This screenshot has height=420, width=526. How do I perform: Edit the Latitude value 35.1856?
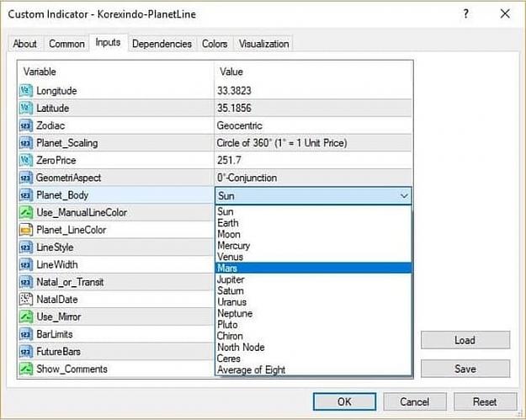click(x=313, y=108)
